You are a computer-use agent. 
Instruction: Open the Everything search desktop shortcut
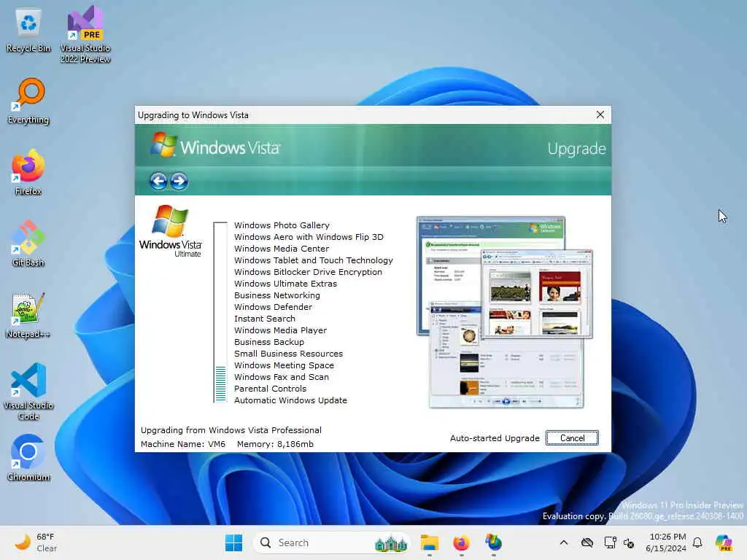(x=28, y=101)
